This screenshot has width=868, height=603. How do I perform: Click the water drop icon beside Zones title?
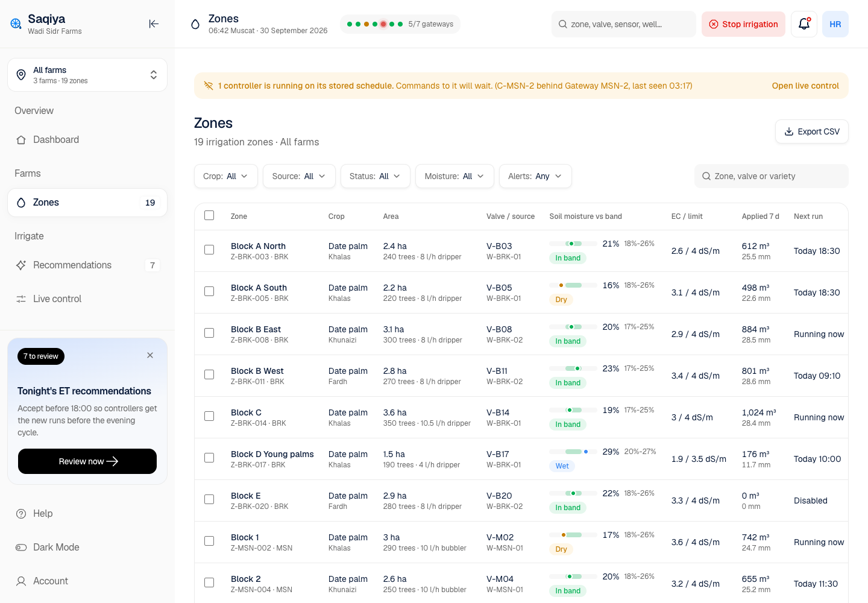coord(195,24)
